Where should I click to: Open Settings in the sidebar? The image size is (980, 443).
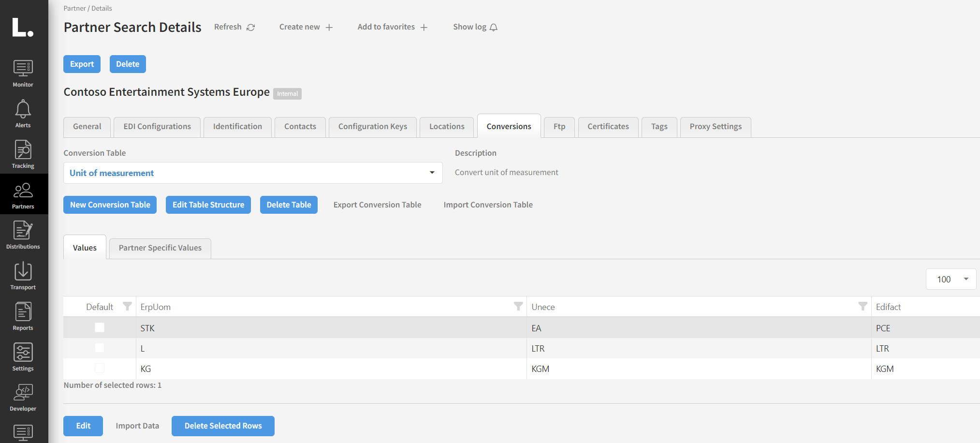[x=23, y=357]
